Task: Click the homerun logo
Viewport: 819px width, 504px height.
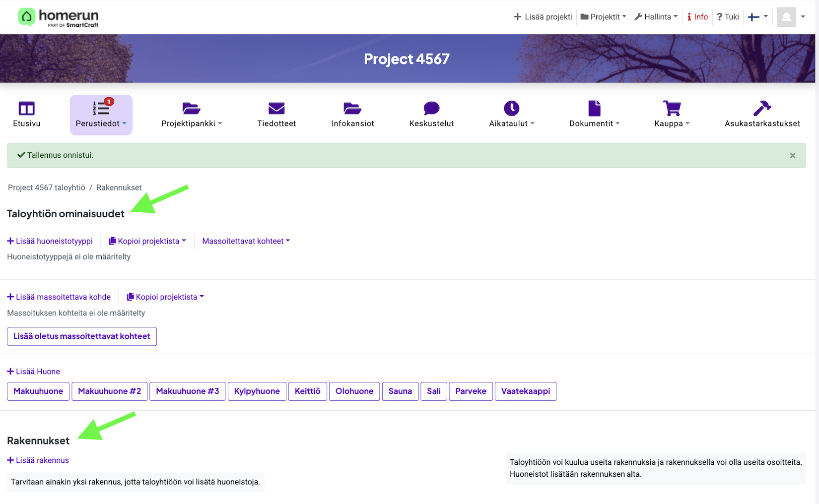Action: pos(59,17)
